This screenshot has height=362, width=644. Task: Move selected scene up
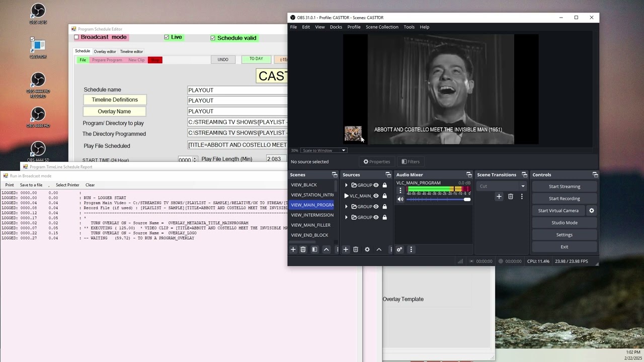(x=326, y=249)
